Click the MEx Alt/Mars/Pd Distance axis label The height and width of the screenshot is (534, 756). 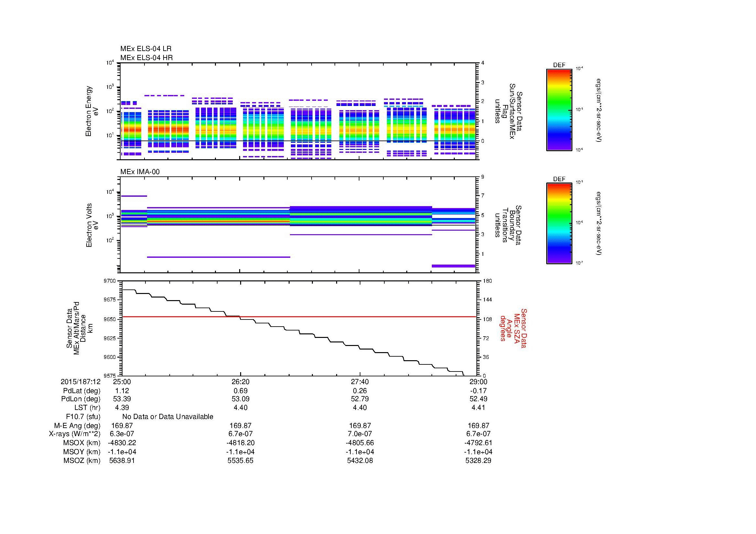pyautogui.click(x=80, y=328)
